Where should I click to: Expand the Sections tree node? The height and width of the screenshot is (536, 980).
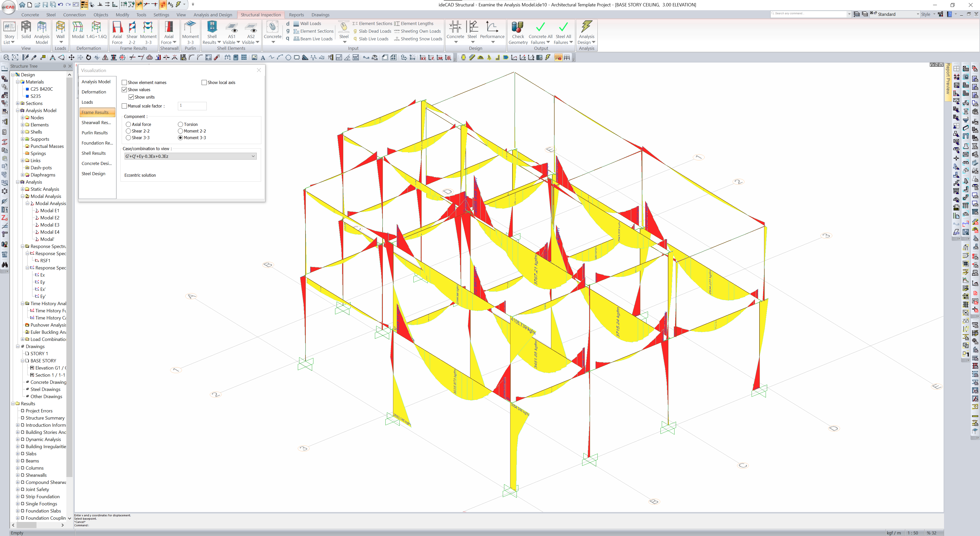18,103
